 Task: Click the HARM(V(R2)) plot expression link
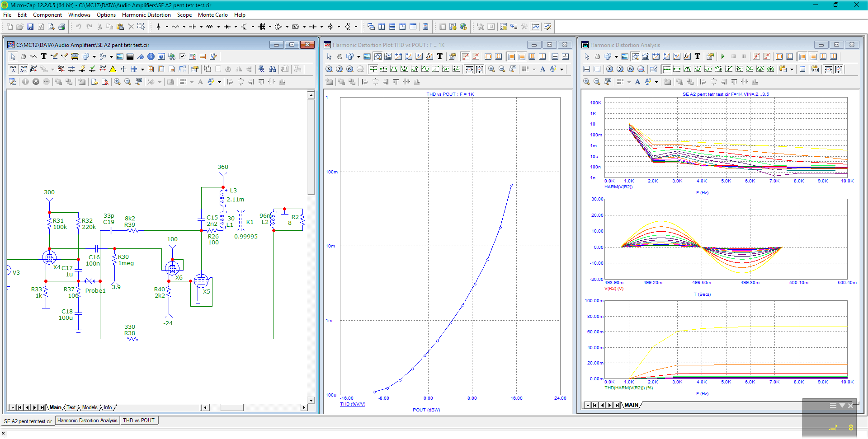(x=618, y=187)
